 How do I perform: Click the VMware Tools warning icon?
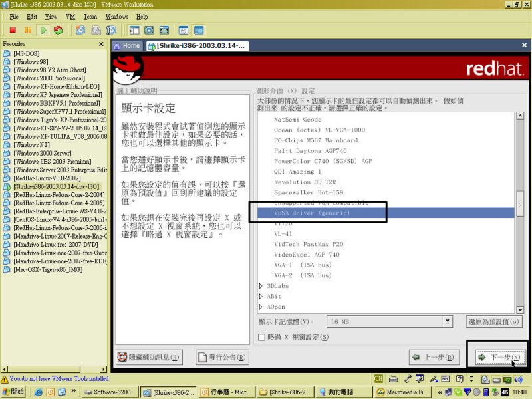click(5, 379)
